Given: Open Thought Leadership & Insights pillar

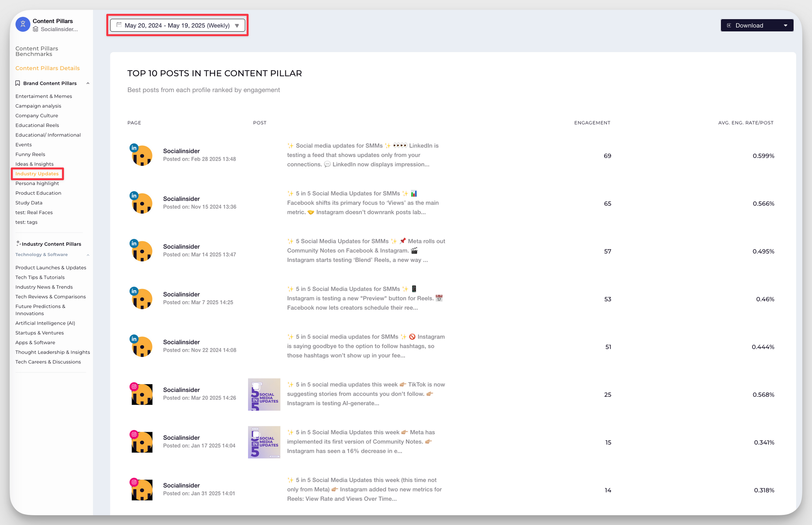Looking at the screenshot, I should point(53,353).
